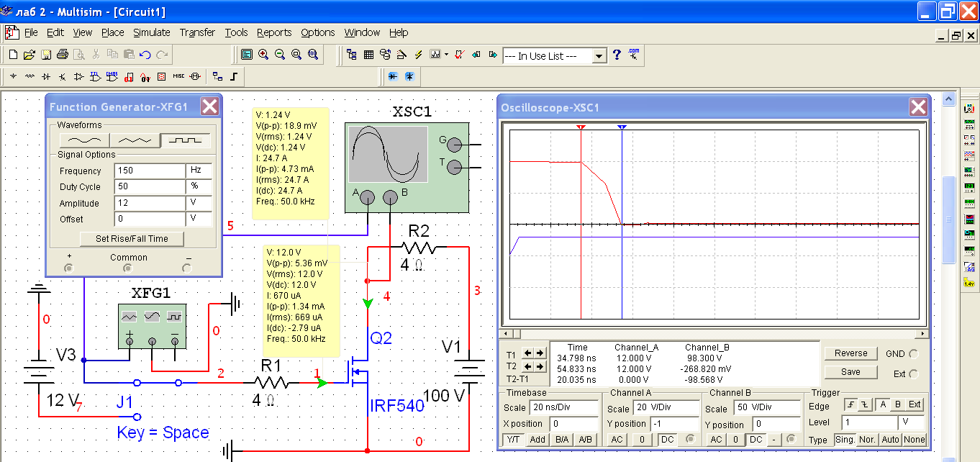Click the Reverse button in oscilloscope
Screen dimensions: 980x462
(x=850, y=353)
